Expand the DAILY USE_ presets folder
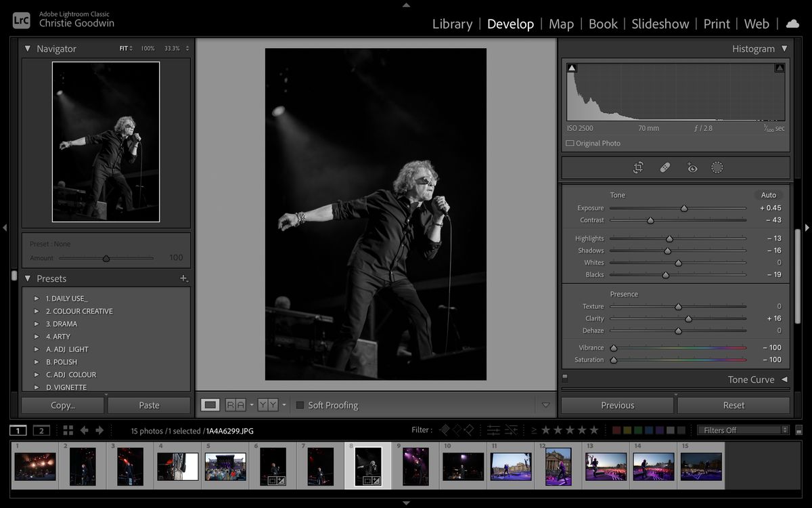The height and width of the screenshot is (508, 812). click(x=37, y=298)
